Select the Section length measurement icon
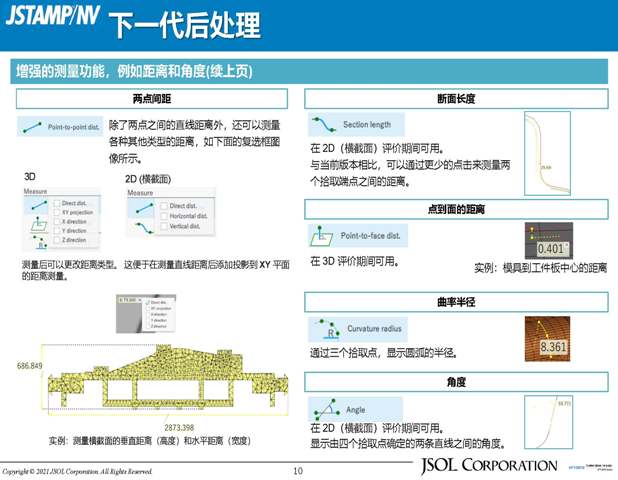The width and height of the screenshot is (618, 480). tap(323, 125)
